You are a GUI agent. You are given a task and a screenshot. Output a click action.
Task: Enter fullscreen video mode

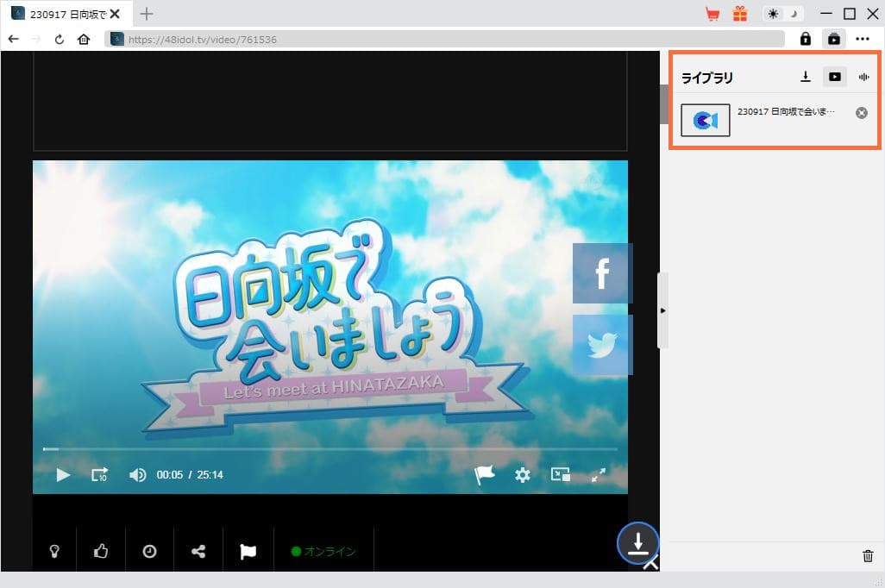pyautogui.click(x=599, y=475)
